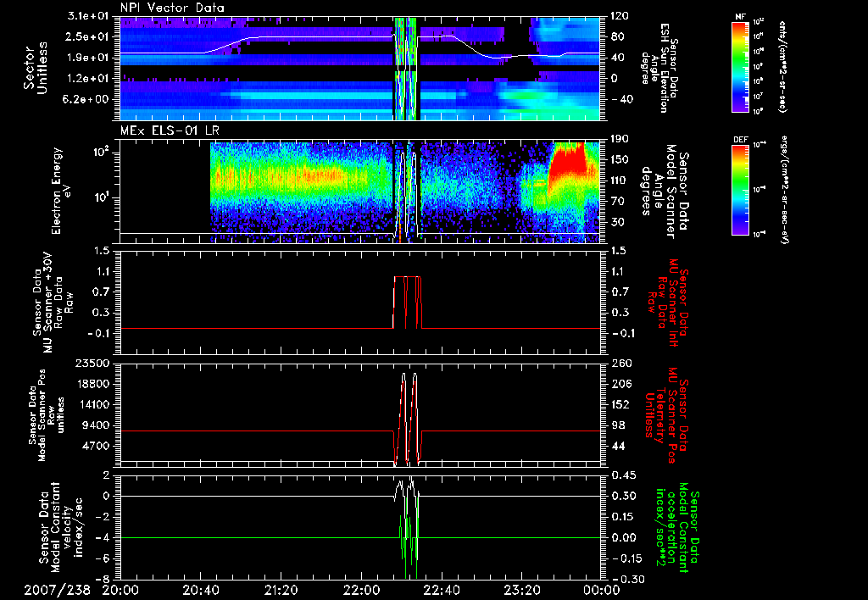Click the 10² tick on electron energy axis
868x600 pixels.
(102, 153)
